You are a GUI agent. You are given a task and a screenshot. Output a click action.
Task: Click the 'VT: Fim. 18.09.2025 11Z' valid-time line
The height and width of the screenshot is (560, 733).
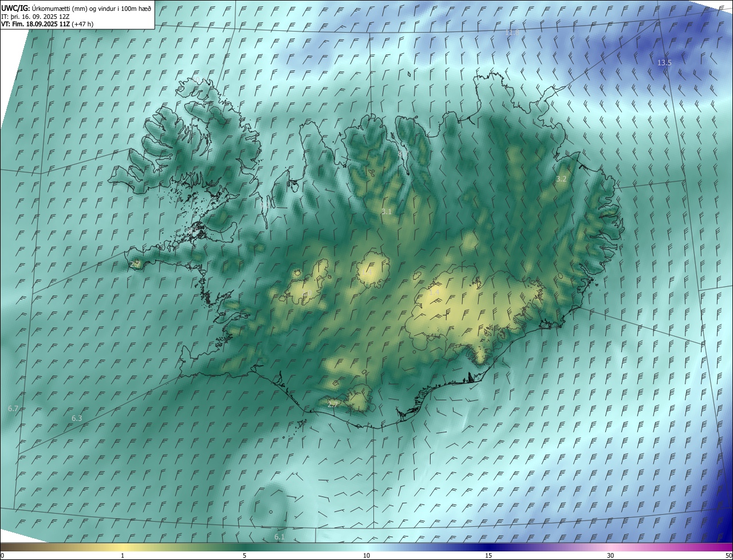(48, 24)
